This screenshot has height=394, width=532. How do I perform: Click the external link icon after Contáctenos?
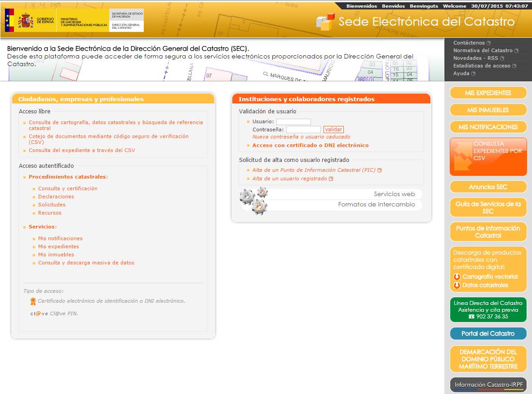point(488,43)
